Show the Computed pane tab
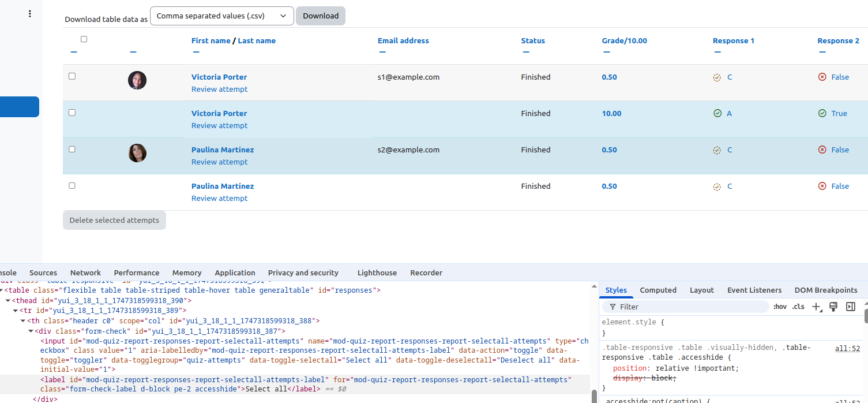 pyautogui.click(x=658, y=290)
